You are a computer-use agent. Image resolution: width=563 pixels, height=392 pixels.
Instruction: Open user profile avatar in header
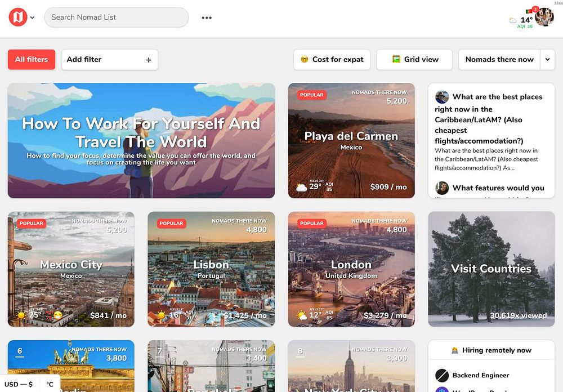(x=544, y=17)
